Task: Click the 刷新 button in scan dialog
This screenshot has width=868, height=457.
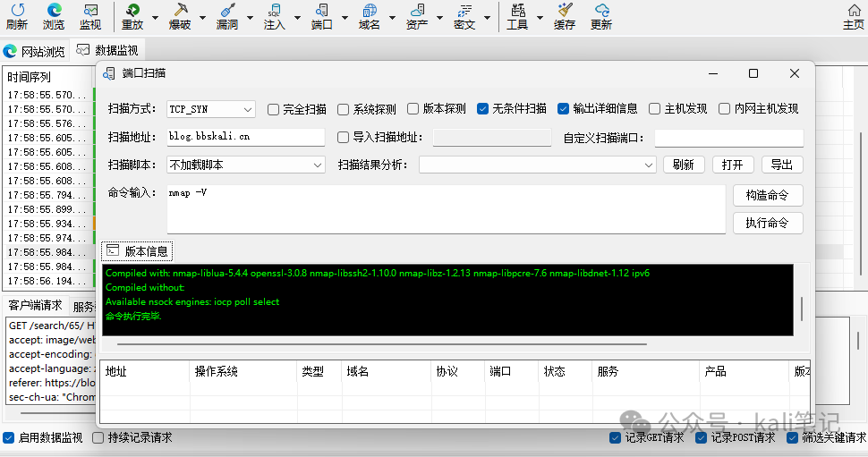Action: click(x=684, y=165)
